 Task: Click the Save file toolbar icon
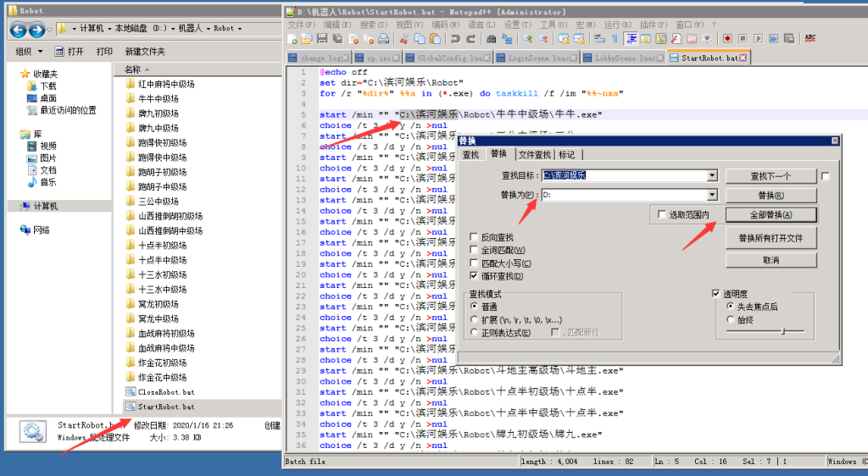pos(322,39)
